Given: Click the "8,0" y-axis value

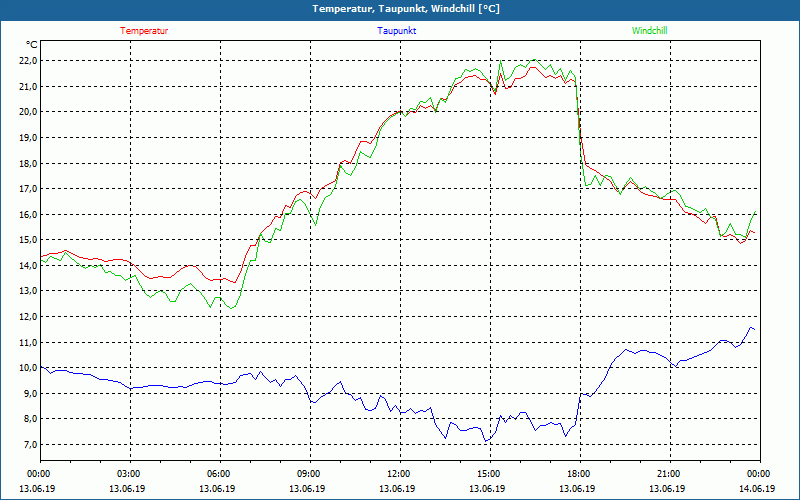Looking at the screenshot, I should [x=31, y=419].
